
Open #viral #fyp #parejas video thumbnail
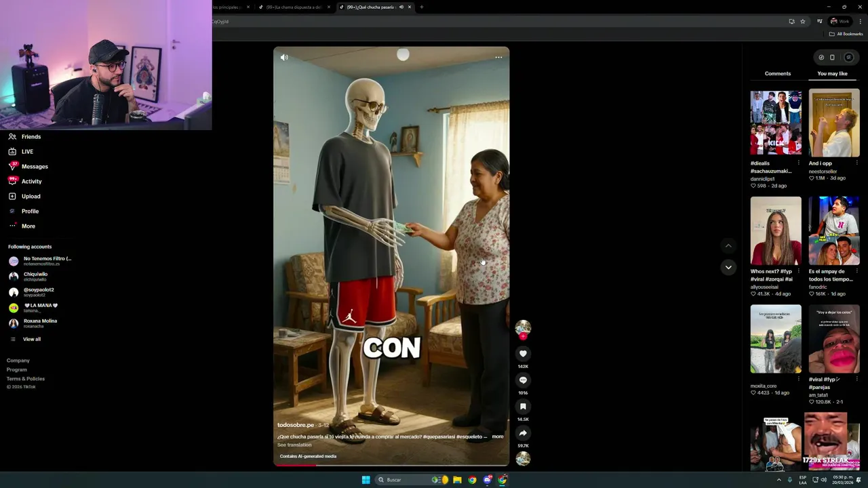click(834, 339)
